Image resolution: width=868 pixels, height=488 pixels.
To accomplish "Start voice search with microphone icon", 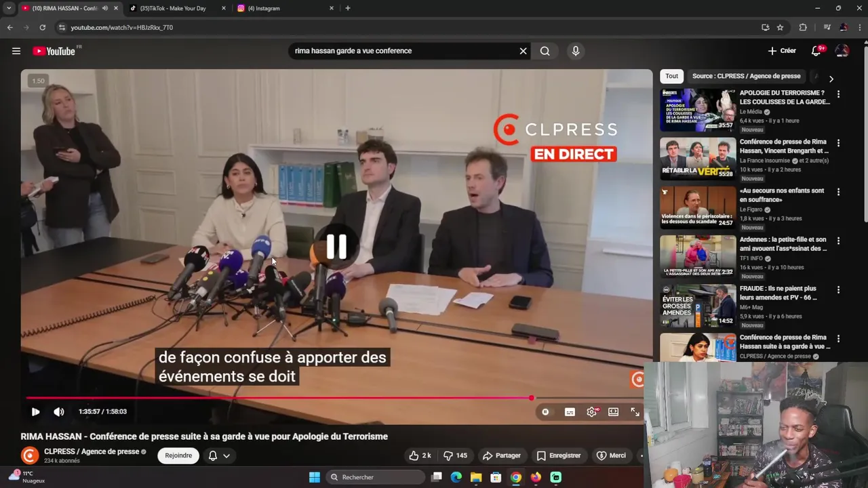I will click(x=576, y=51).
